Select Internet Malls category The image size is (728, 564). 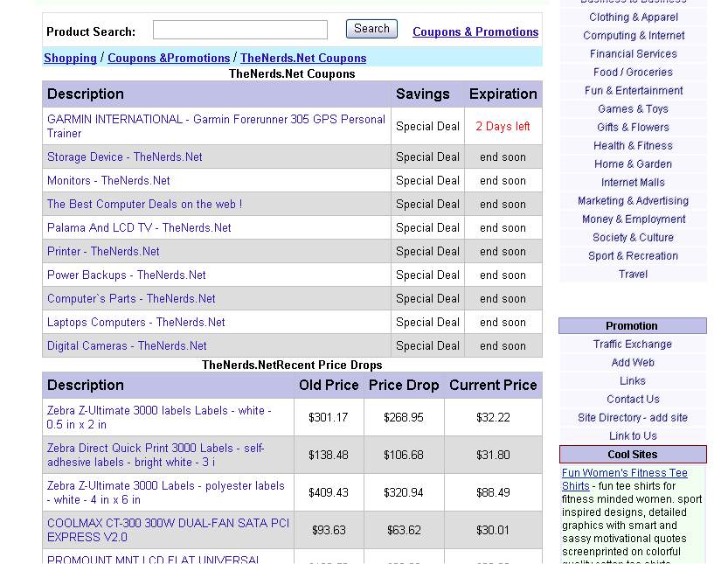634,183
